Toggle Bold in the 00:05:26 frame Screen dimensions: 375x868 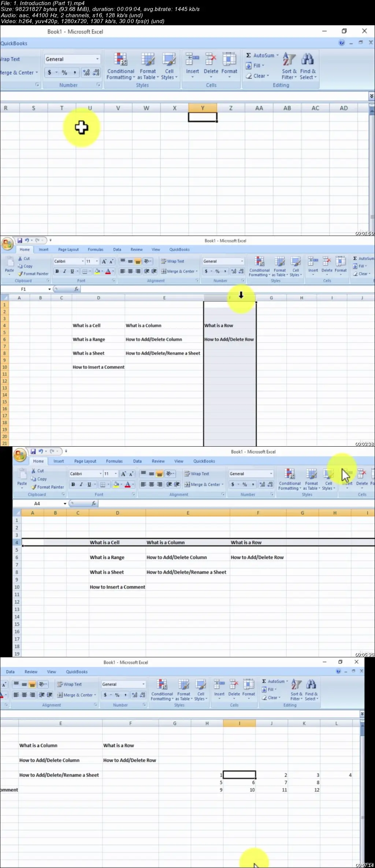click(x=73, y=484)
